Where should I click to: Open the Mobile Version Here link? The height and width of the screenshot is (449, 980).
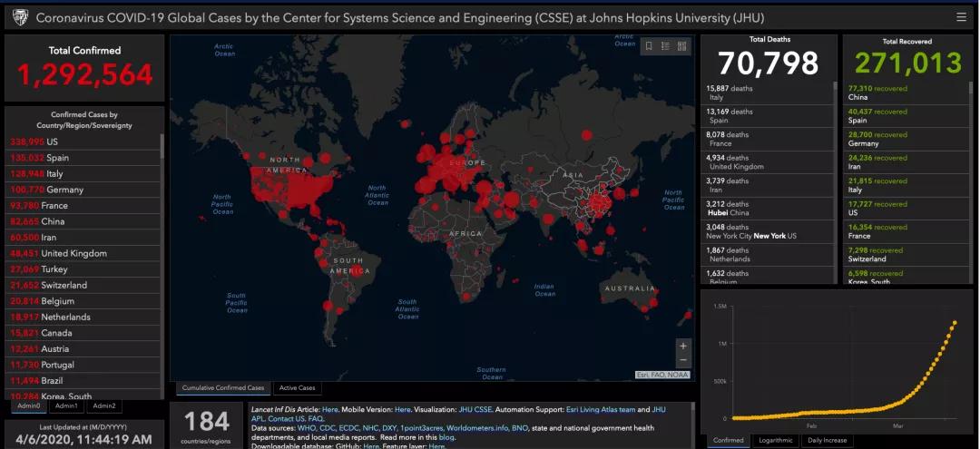coord(403,410)
